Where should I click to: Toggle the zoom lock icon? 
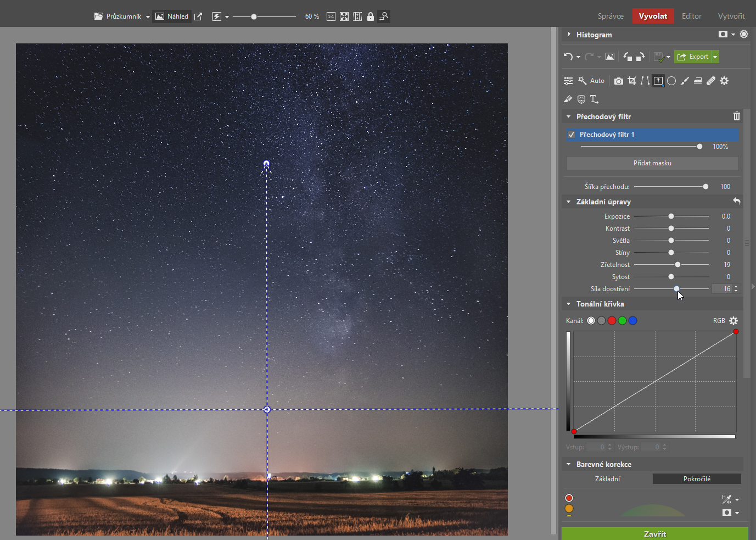[x=371, y=16]
